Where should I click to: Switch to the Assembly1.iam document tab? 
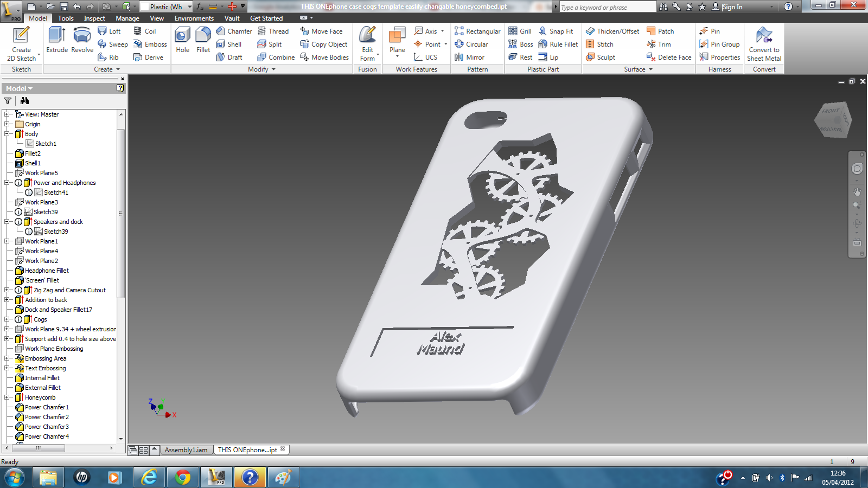tap(187, 450)
